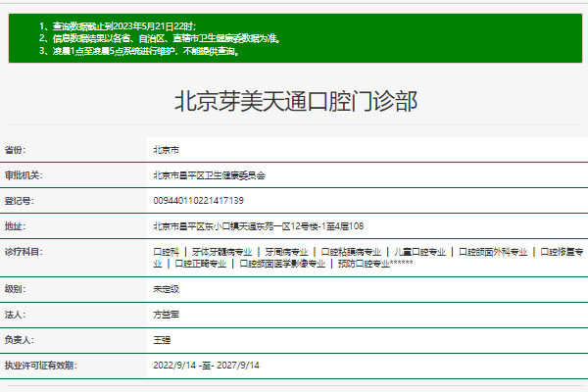Screen dimensions: 588x392
Task: Click the 口腔粘膜病专业 subject entry
Action: click(x=351, y=252)
